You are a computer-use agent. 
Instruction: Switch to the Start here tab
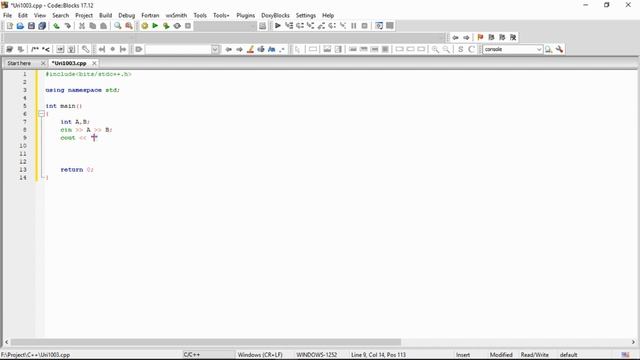[x=19, y=63]
